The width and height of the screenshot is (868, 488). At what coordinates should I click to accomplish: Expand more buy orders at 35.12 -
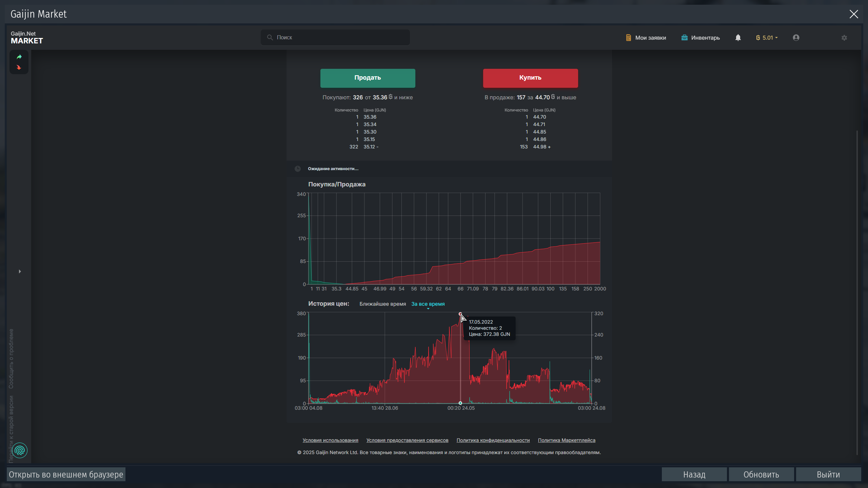371,147
